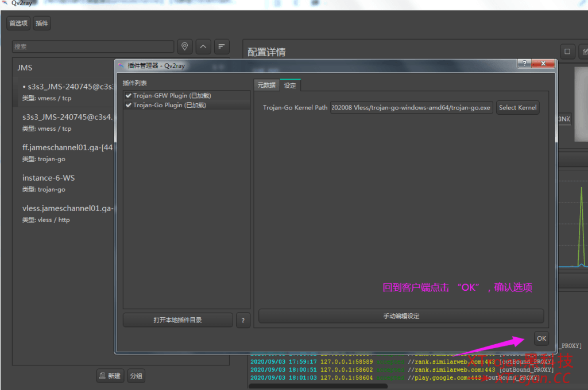Click the square icon beside 配置详情
Viewport: 588px width, 390px height.
(567, 52)
